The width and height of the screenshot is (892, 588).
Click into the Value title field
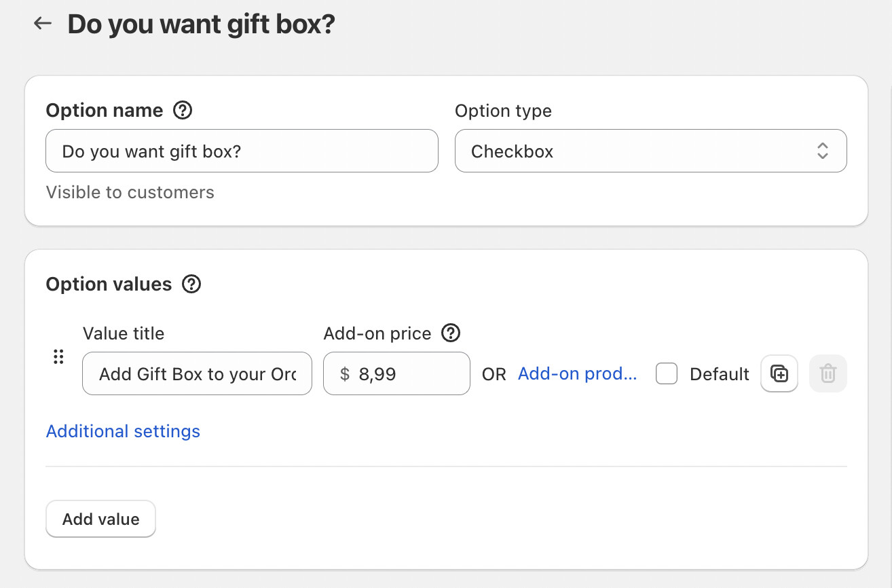[197, 373]
